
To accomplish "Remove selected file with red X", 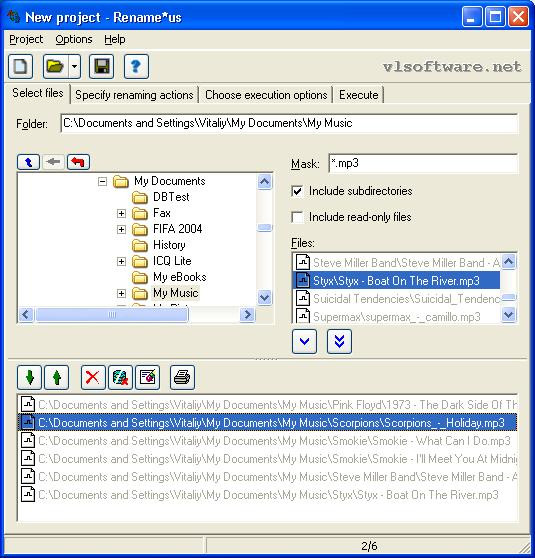I will click(x=93, y=377).
